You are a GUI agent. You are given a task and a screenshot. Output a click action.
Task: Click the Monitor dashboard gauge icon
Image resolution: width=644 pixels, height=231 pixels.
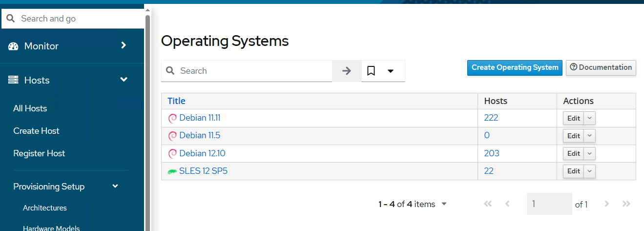coord(13,46)
